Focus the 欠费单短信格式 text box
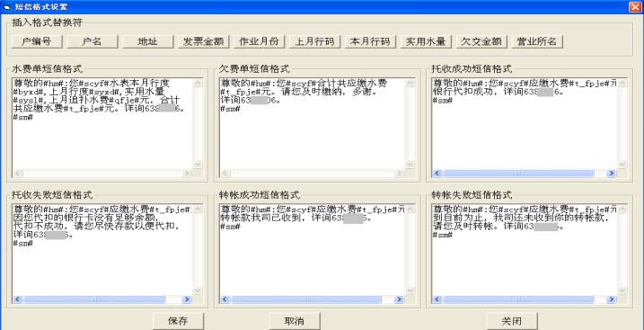Screen dimensions: 644x330 point(312,123)
